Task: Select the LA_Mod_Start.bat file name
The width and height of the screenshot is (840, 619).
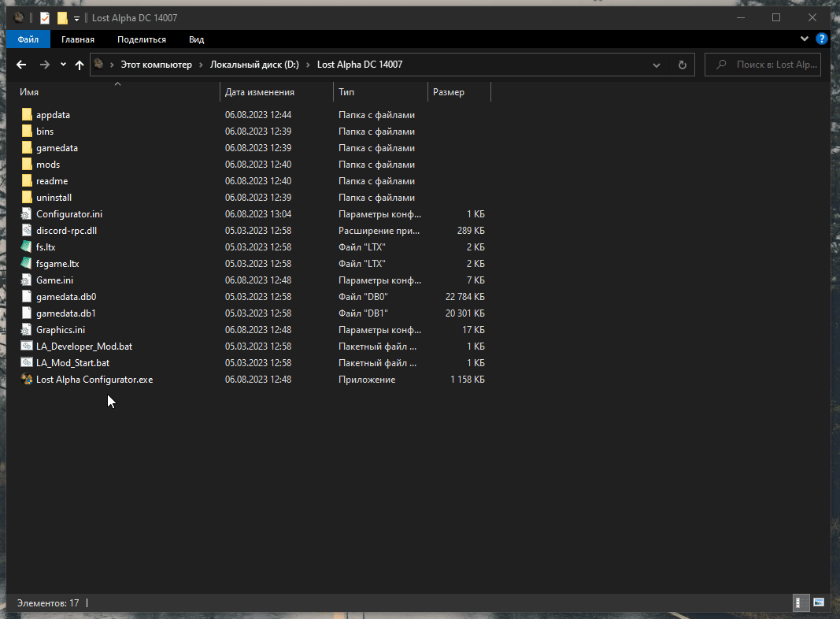Action: coord(73,363)
